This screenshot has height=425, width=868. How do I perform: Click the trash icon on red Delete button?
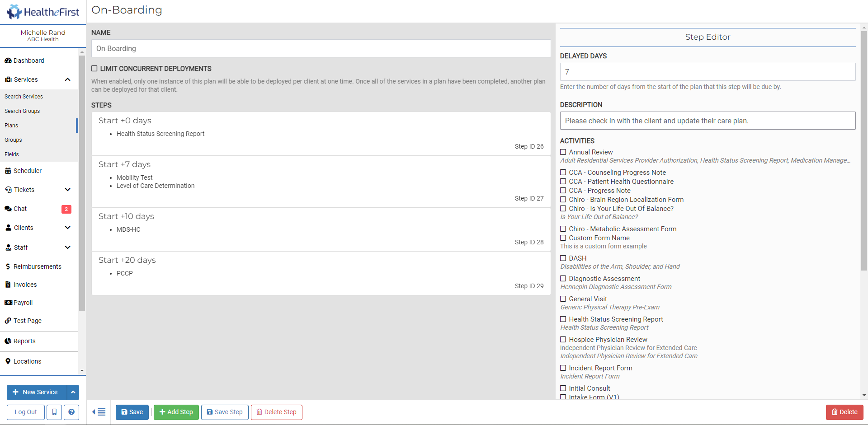coord(835,412)
